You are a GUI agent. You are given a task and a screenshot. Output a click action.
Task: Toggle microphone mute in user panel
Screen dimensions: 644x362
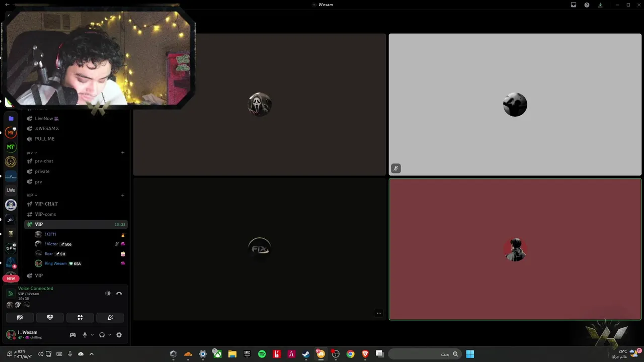click(85, 335)
